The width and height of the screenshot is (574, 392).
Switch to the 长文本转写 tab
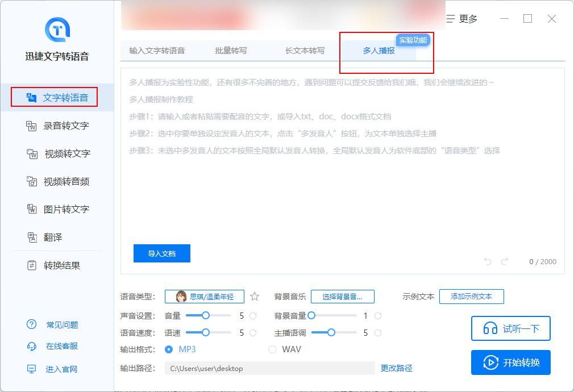click(x=305, y=51)
